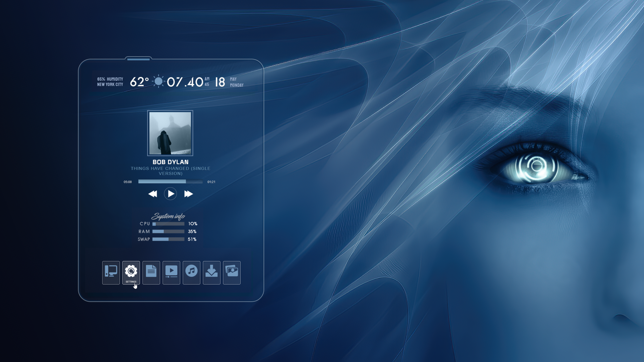Click the 18 May Monday date
Image resolution: width=644 pixels, height=362 pixels.
coord(220,82)
